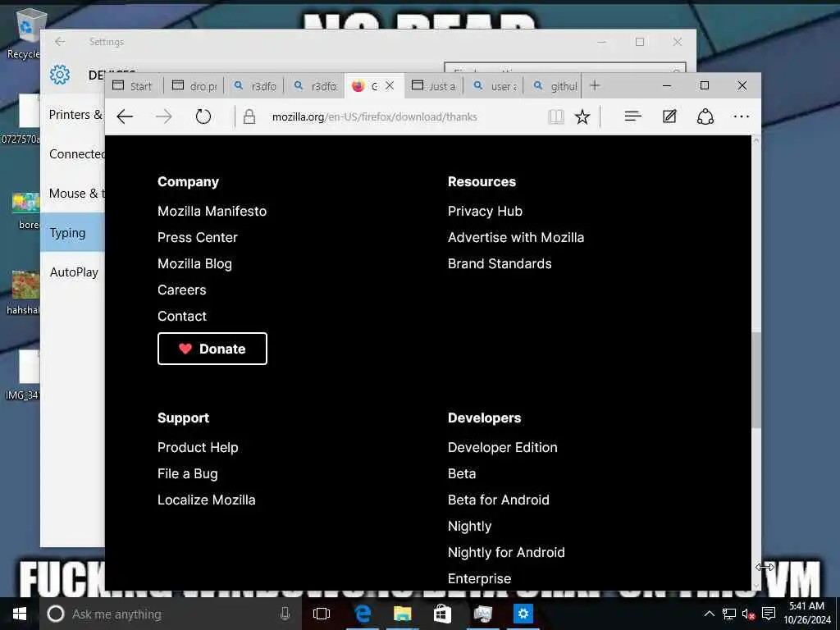Open Careers link
This screenshot has width=840, height=630.
pos(181,290)
